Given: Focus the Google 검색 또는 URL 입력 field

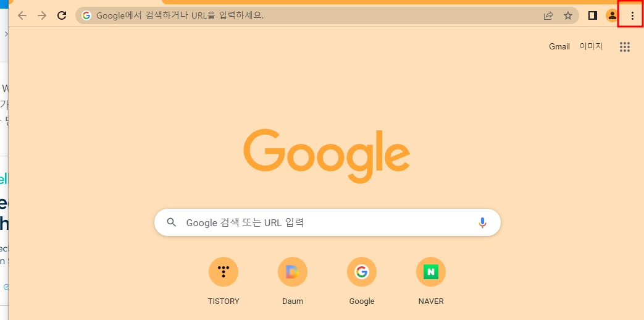Looking at the screenshot, I should [x=327, y=222].
